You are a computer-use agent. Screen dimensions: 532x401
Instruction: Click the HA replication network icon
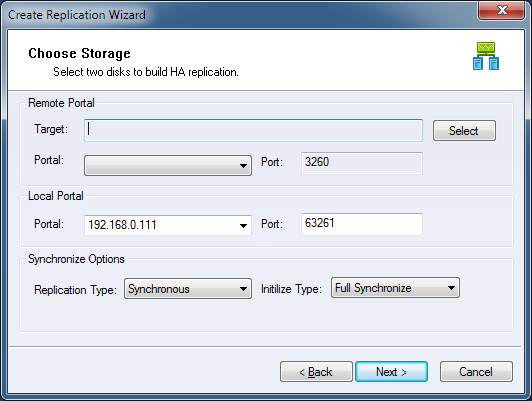[486, 56]
